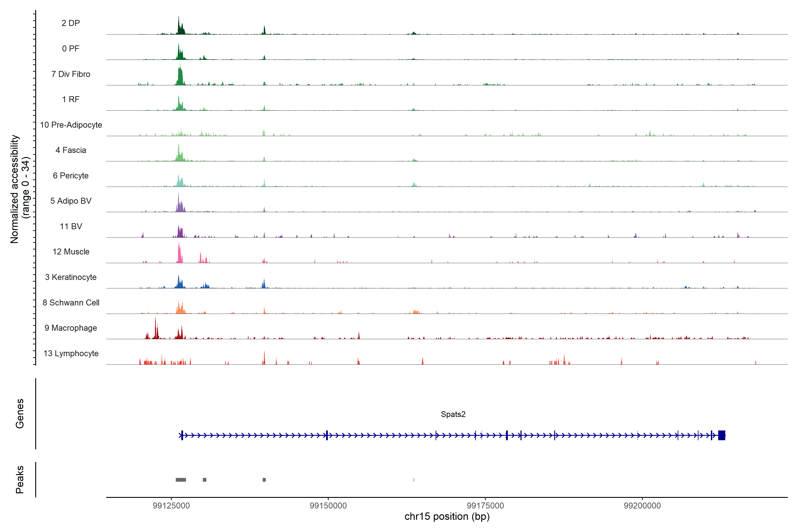Click the widest gray peak bar in Peaks
The height and width of the screenshot is (532, 798).
(181, 480)
